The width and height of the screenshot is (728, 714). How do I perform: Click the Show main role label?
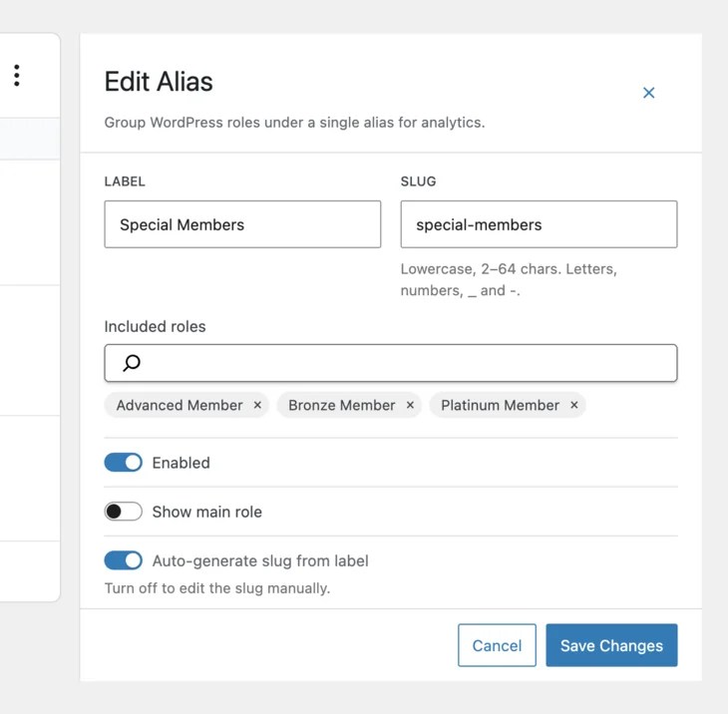point(206,512)
